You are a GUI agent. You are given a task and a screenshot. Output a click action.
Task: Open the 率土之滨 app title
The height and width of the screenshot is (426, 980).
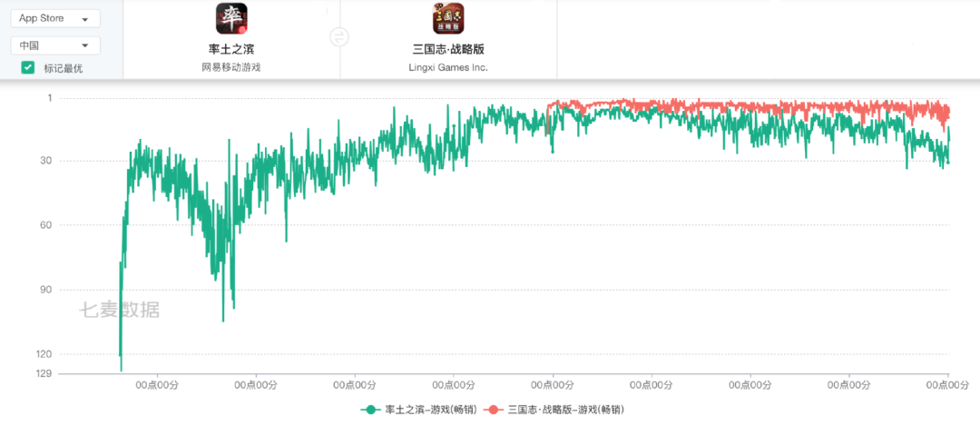(231, 50)
